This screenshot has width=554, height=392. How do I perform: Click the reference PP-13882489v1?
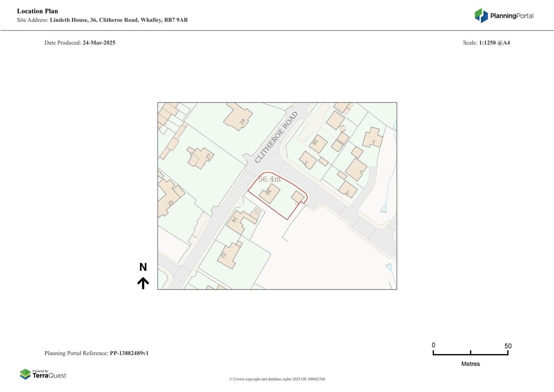click(x=129, y=353)
